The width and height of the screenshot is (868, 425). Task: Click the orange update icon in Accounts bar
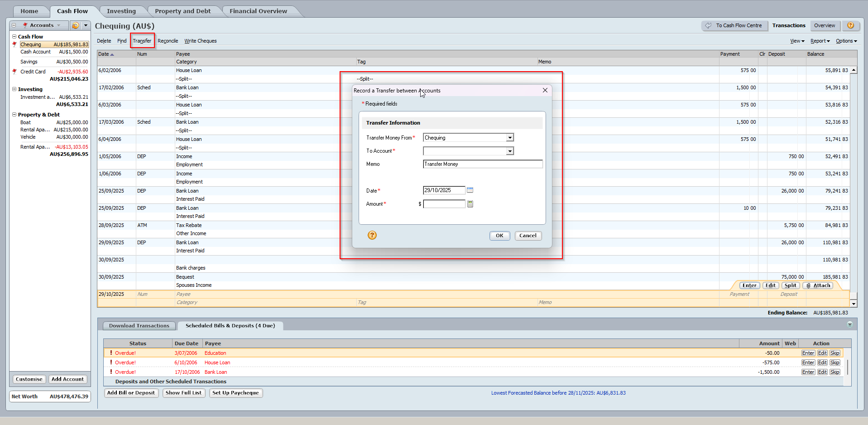coord(75,25)
